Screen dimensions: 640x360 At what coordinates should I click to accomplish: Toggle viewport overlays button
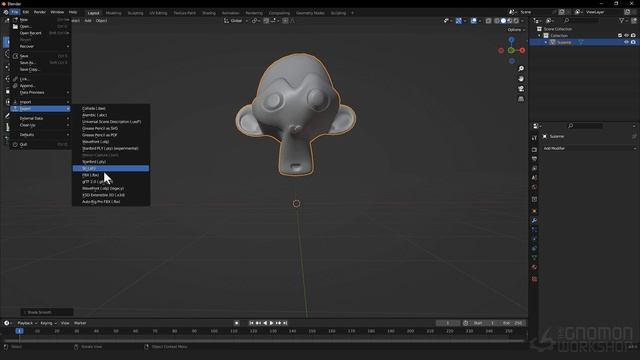click(x=473, y=21)
